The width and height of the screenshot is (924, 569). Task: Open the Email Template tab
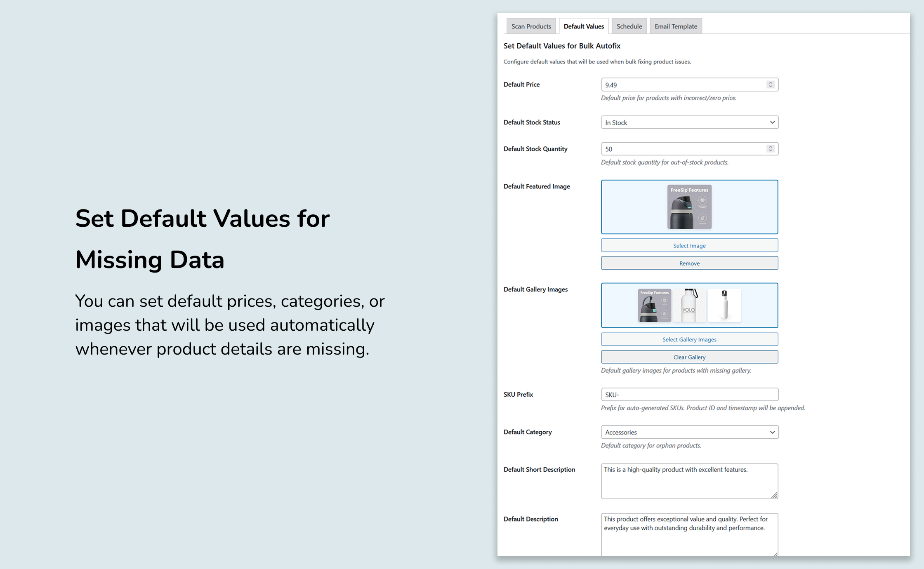click(676, 26)
